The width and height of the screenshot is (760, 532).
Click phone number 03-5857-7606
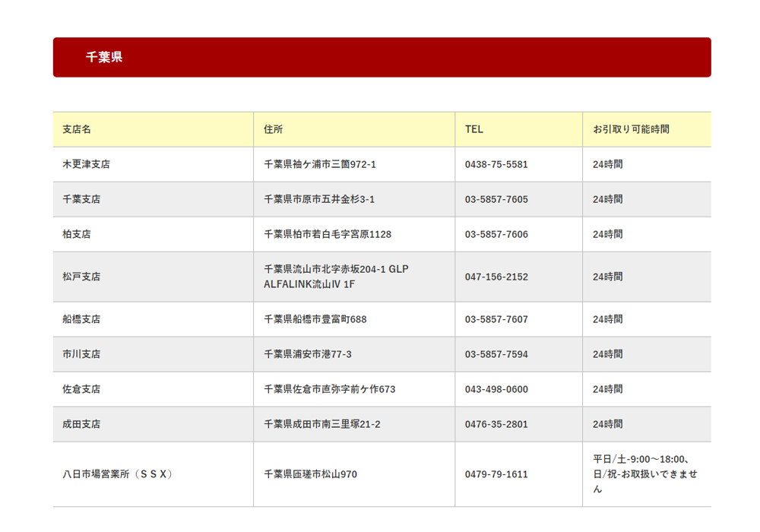[496, 234]
